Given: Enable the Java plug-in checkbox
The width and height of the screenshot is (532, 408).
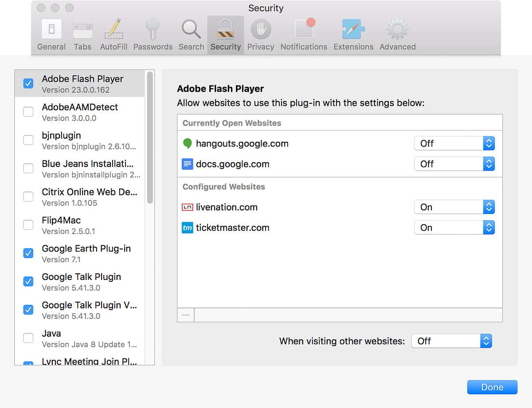Looking at the screenshot, I should 28,338.
